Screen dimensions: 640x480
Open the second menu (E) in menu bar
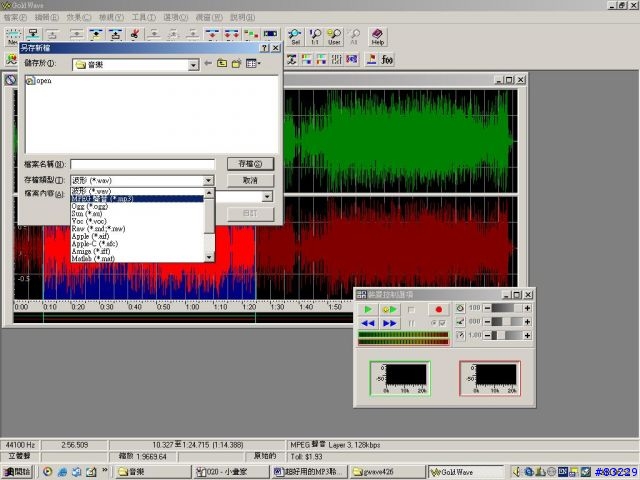pyautogui.click(x=47, y=18)
